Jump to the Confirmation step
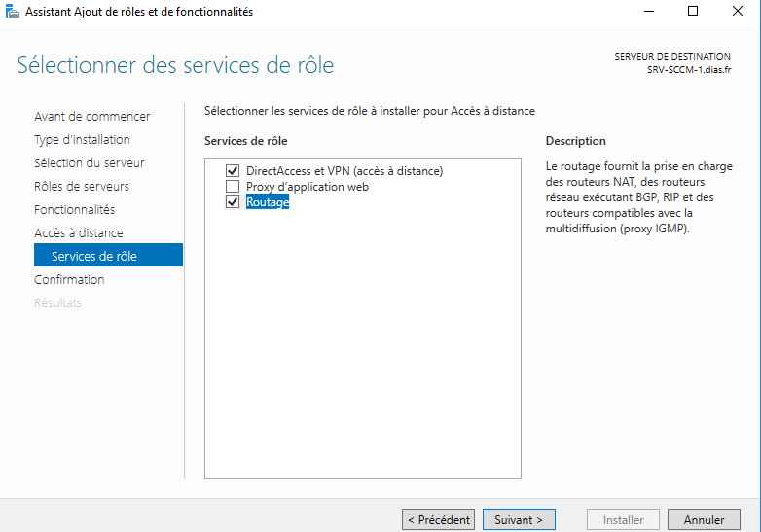Screen dimensions: 761x532 (x=69, y=280)
